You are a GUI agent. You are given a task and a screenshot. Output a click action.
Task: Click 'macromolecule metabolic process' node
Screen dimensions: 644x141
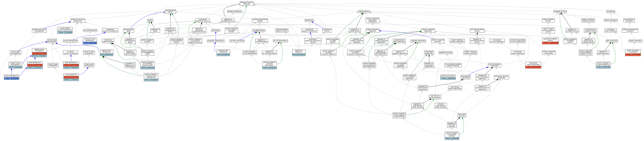(590, 30)
